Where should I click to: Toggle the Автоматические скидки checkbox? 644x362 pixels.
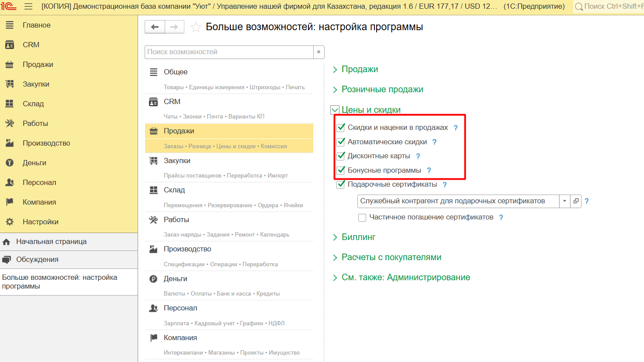341,142
